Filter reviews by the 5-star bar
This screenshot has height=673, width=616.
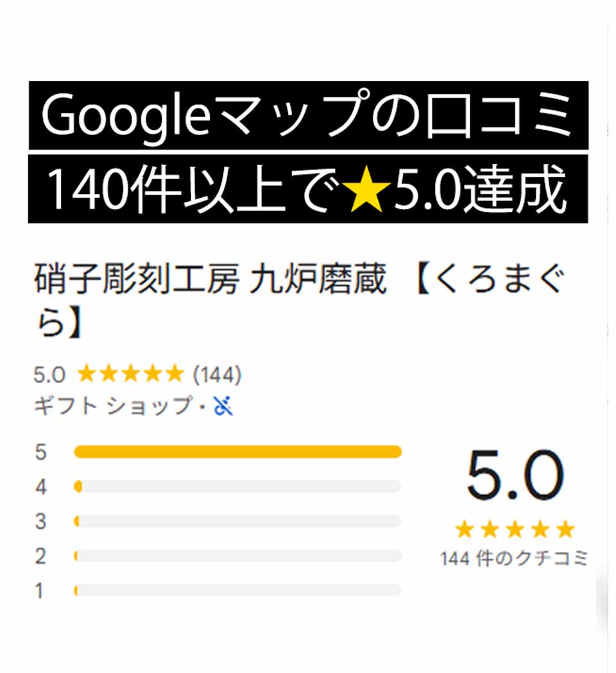click(237, 452)
